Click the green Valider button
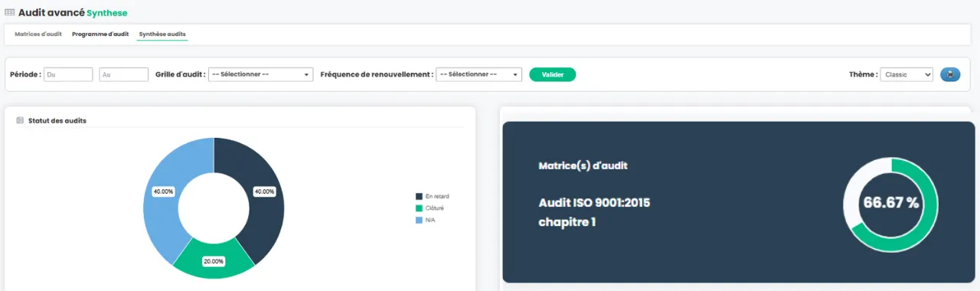The image size is (980, 291). (x=553, y=74)
